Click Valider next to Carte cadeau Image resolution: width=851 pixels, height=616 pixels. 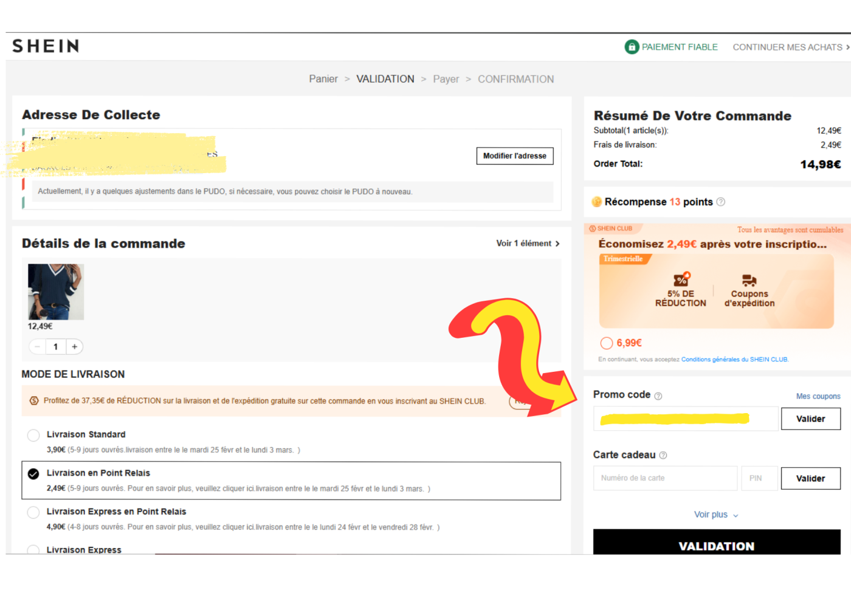point(811,479)
